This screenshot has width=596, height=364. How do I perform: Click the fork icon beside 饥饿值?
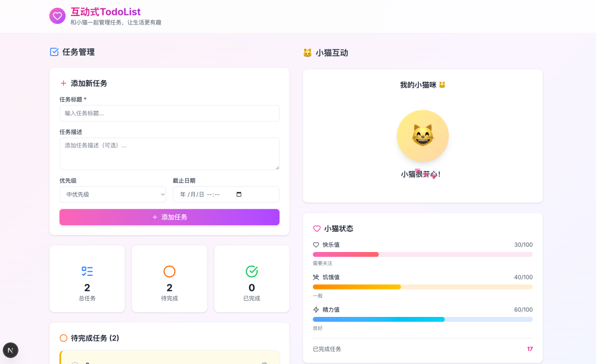point(315,277)
